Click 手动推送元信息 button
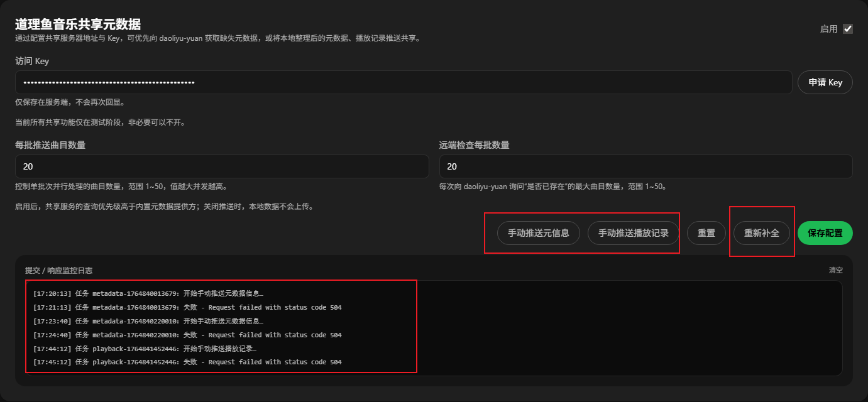This screenshot has height=402, width=868. [539, 233]
